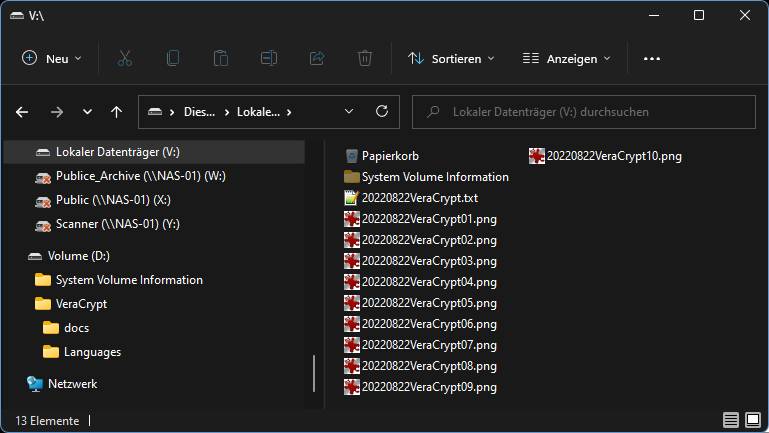769x433 pixels.
Task: Open the Sortieren dropdown menu
Action: pyautogui.click(x=451, y=59)
